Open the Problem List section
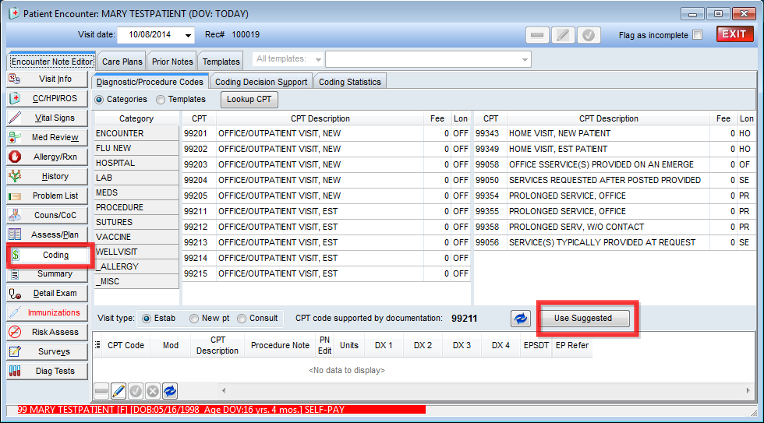Viewport: 764px width, 423px height. 47,196
